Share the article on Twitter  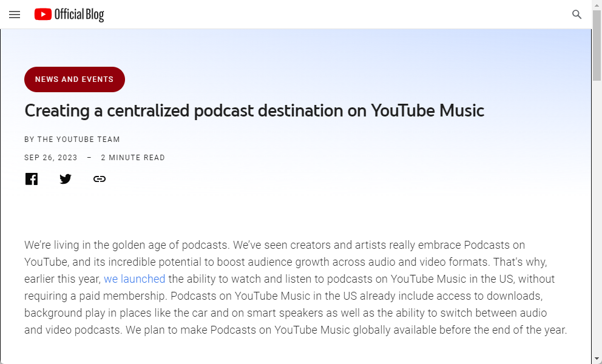click(x=65, y=178)
